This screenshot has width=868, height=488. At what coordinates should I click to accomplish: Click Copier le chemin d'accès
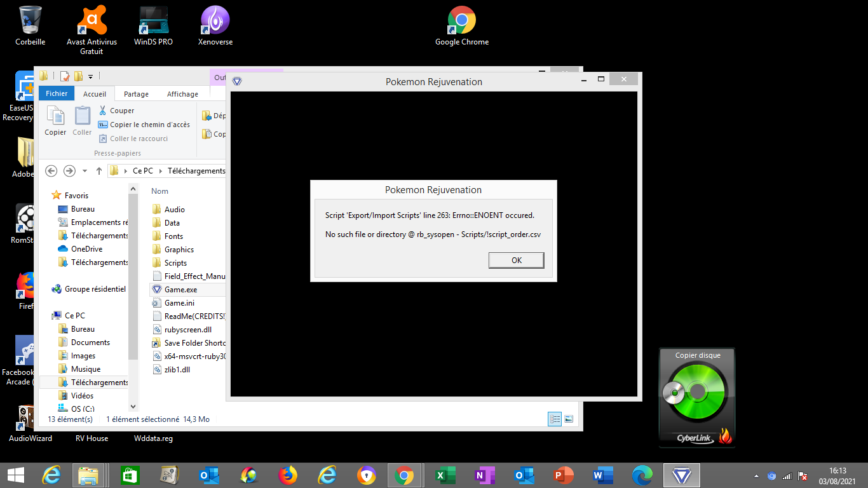pyautogui.click(x=144, y=125)
